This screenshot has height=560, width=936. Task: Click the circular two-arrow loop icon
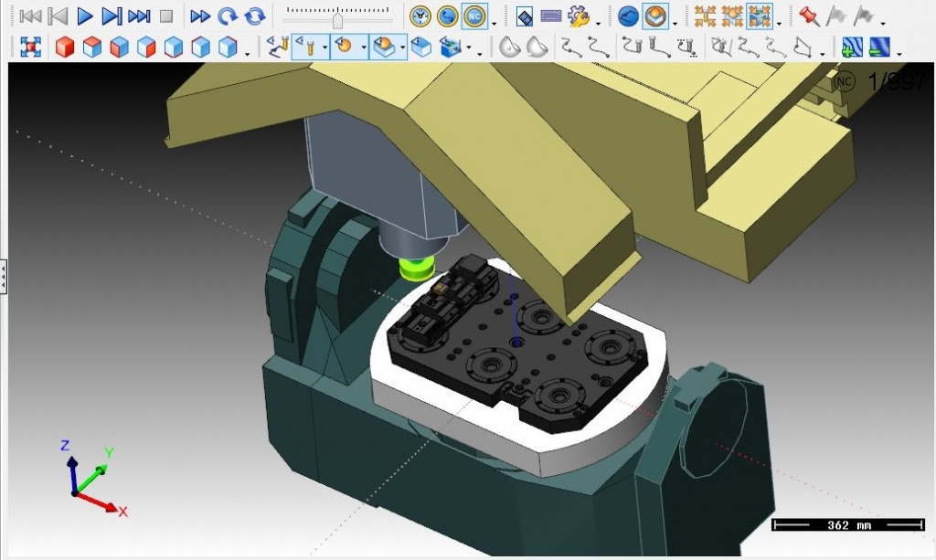[x=255, y=16]
